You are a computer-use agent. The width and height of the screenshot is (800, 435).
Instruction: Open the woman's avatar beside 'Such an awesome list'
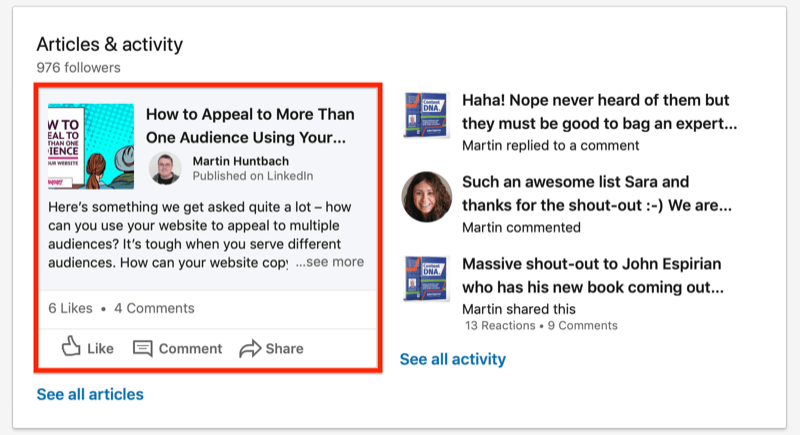[425, 196]
